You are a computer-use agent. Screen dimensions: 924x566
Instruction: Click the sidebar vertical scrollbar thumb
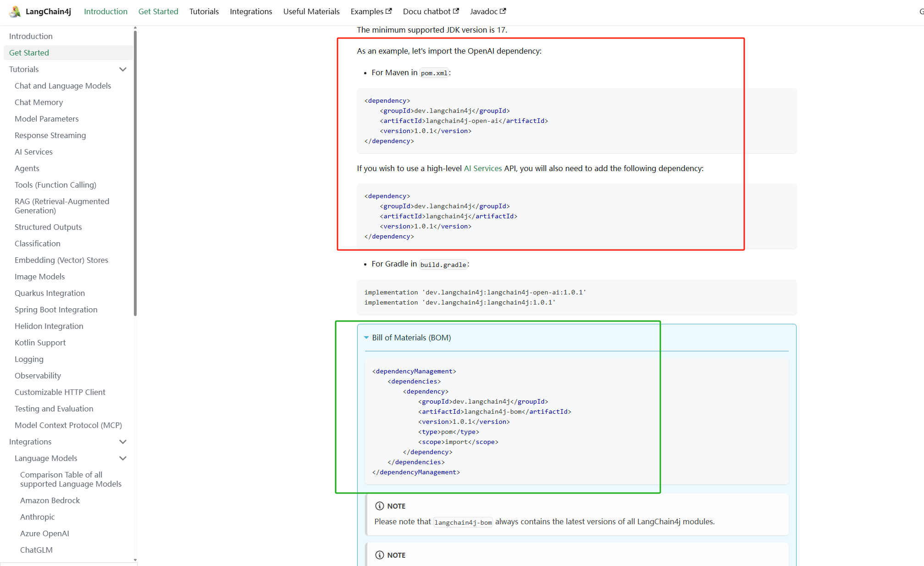point(135,174)
